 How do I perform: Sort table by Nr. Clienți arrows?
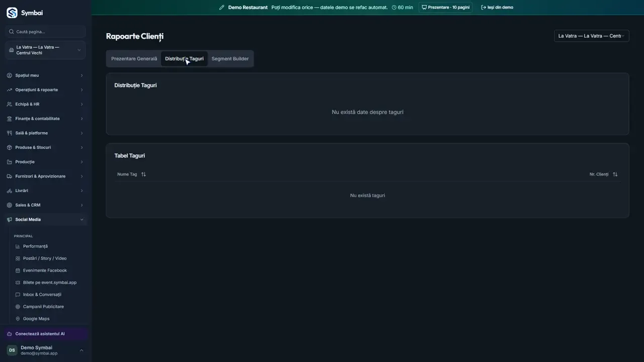click(615, 174)
